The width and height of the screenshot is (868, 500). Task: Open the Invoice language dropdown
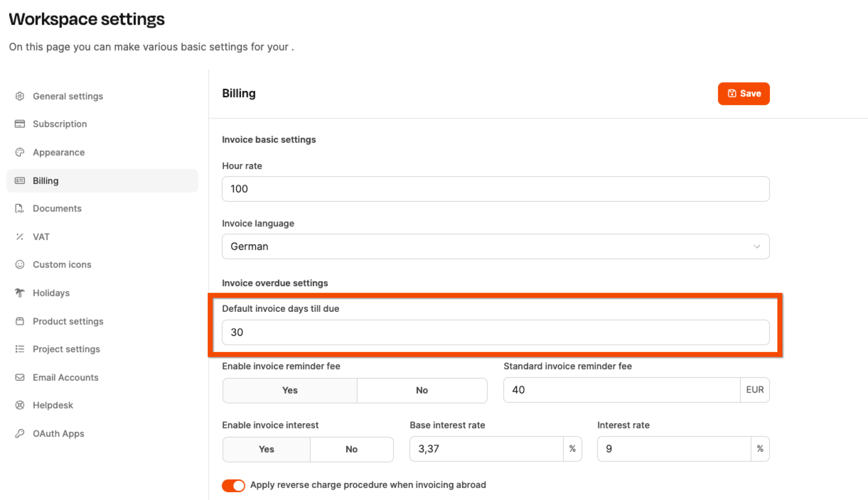pyautogui.click(x=495, y=246)
